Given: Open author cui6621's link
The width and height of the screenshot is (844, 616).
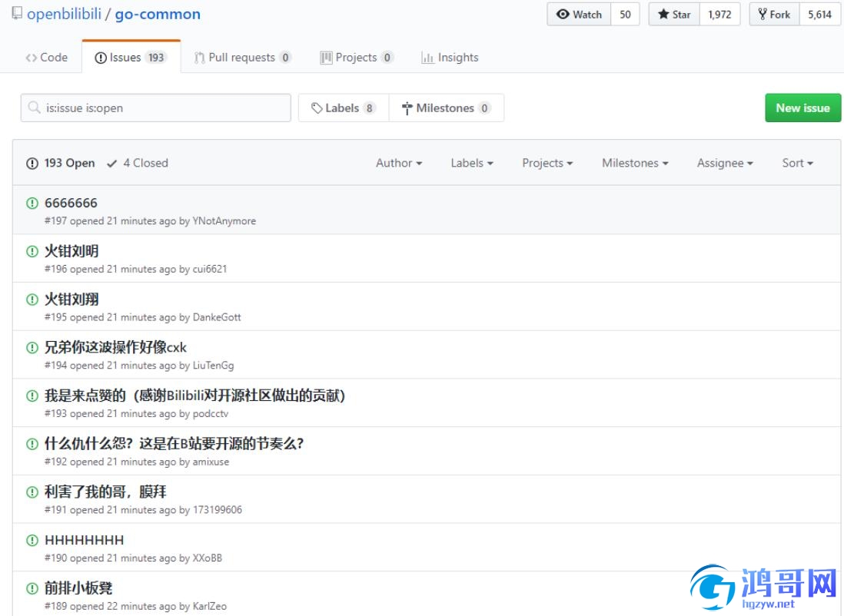Looking at the screenshot, I should 210,269.
